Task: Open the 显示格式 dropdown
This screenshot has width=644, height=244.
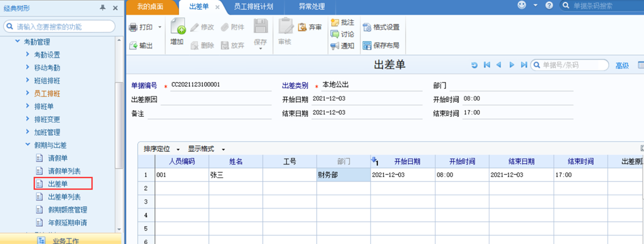Action: pyautogui.click(x=206, y=149)
